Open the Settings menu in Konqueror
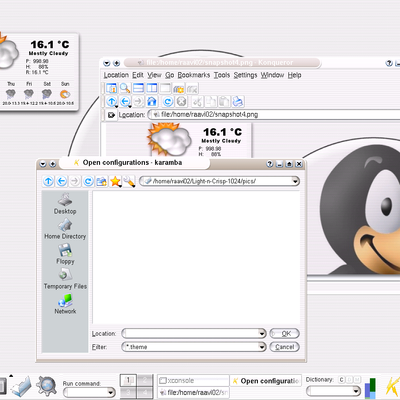400x400 pixels. (245, 75)
